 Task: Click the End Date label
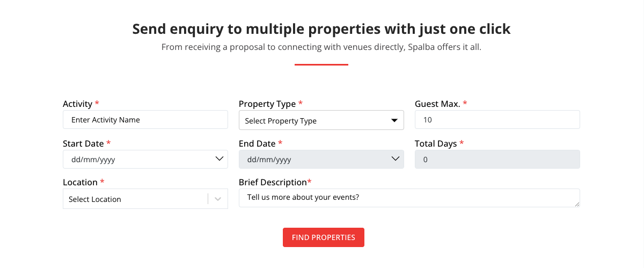coord(257,143)
